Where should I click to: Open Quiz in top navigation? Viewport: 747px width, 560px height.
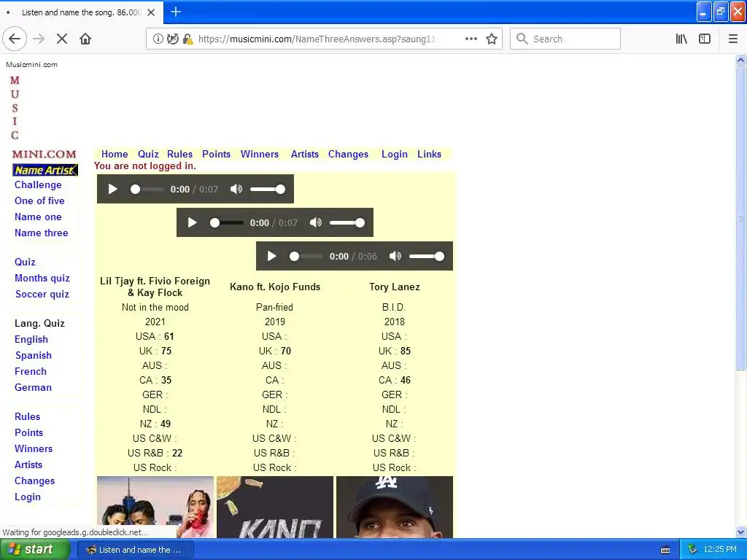pyautogui.click(x=148, y=154)
